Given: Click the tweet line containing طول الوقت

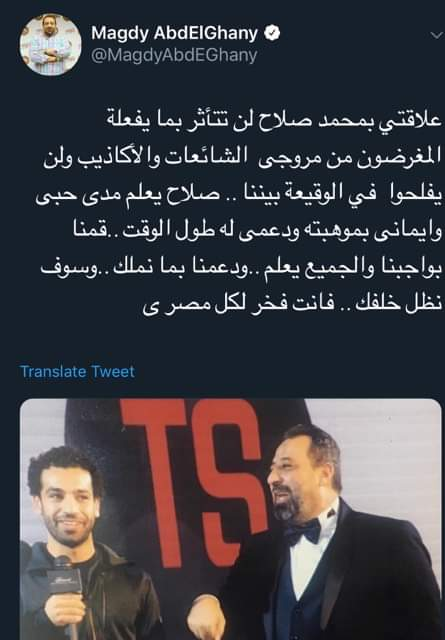Looking at the screenshot, I should pos(257,231).
